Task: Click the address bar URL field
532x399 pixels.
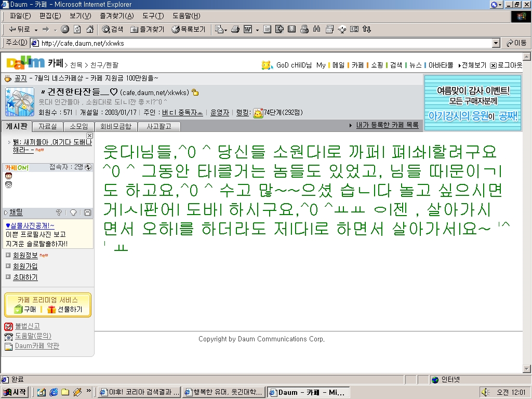Action: 260,43
